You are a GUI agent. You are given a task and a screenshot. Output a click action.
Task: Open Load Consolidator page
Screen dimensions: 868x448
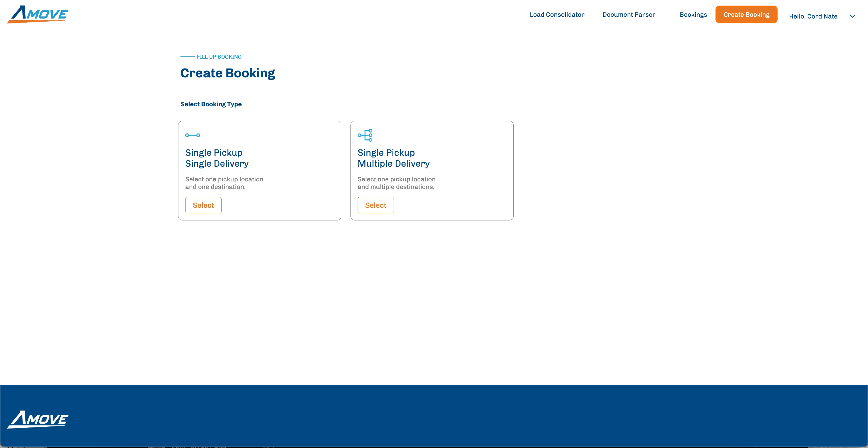coord(557,14)
